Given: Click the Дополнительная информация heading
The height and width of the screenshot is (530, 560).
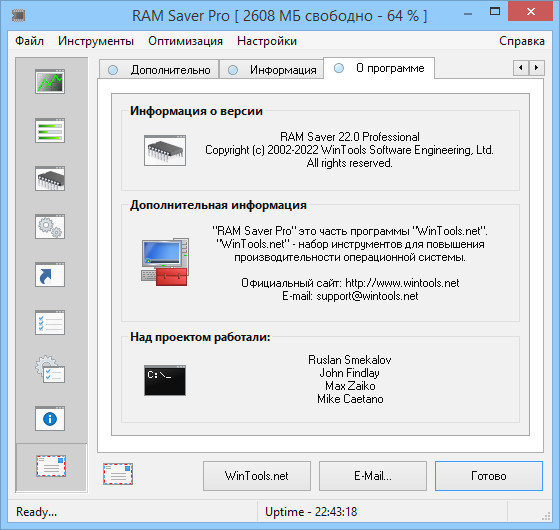Looking at the screenshot, I should [x=218, y=205].
